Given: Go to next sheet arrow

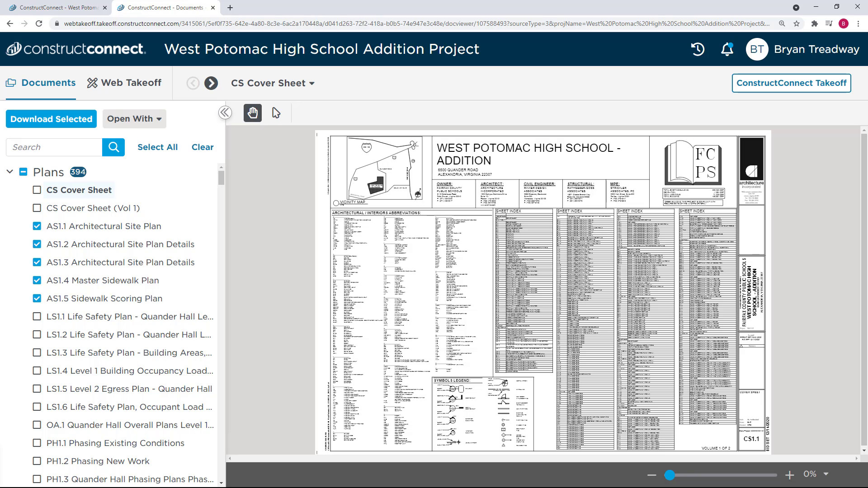Looking at the screenshot, I should coord(211,83).
